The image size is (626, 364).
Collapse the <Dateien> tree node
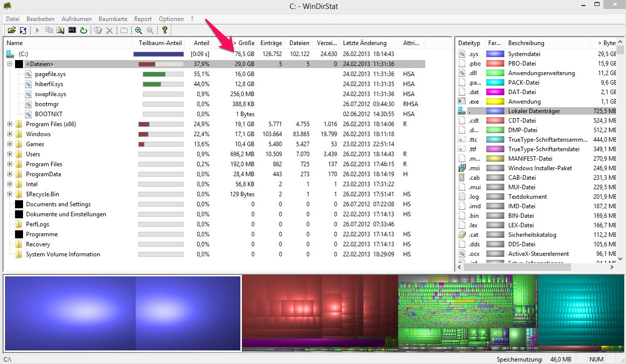10,64
